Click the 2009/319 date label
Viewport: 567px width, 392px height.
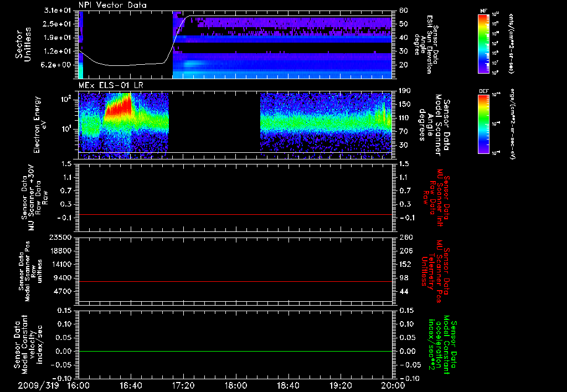coord(38,385)
